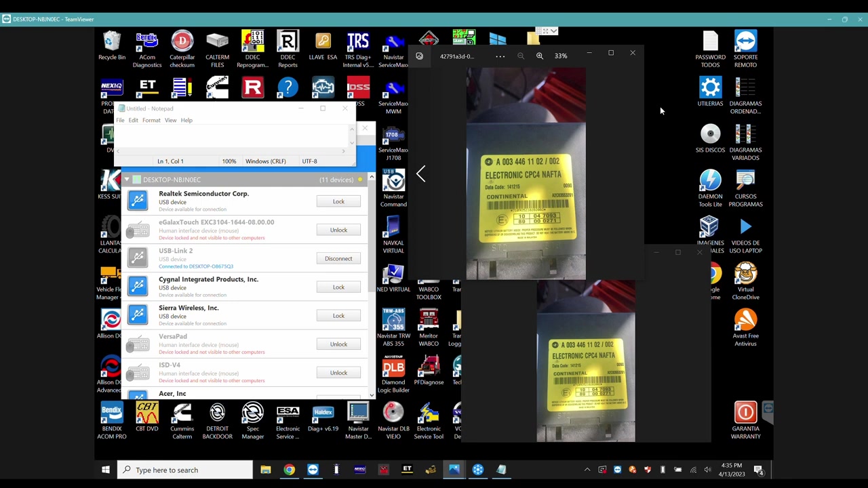Click Notepad vertical scrollbar up arrow
This screenshot has width=868, height=488.
point(351,129)
